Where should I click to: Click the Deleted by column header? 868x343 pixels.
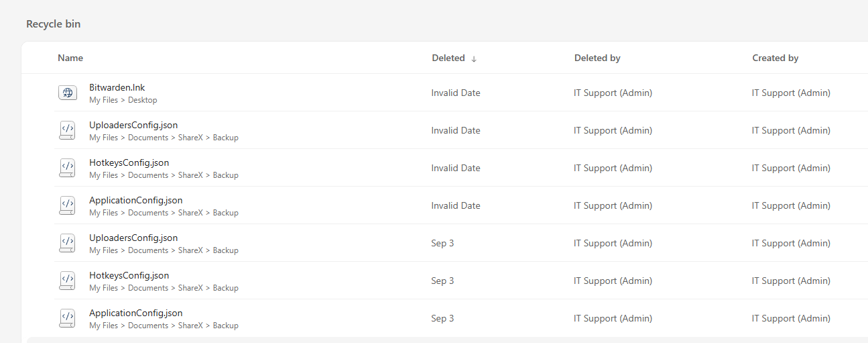(597, 58)
